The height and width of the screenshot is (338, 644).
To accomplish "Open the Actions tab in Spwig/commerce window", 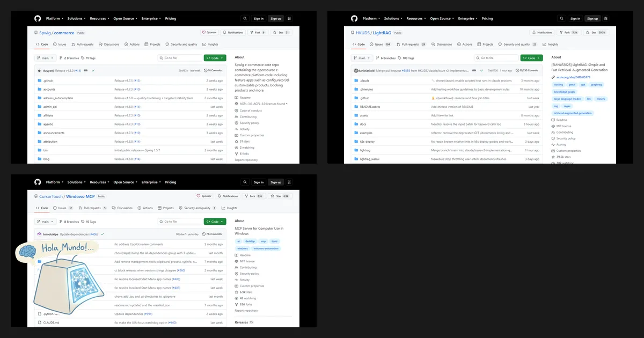I will tap(132, 45).
